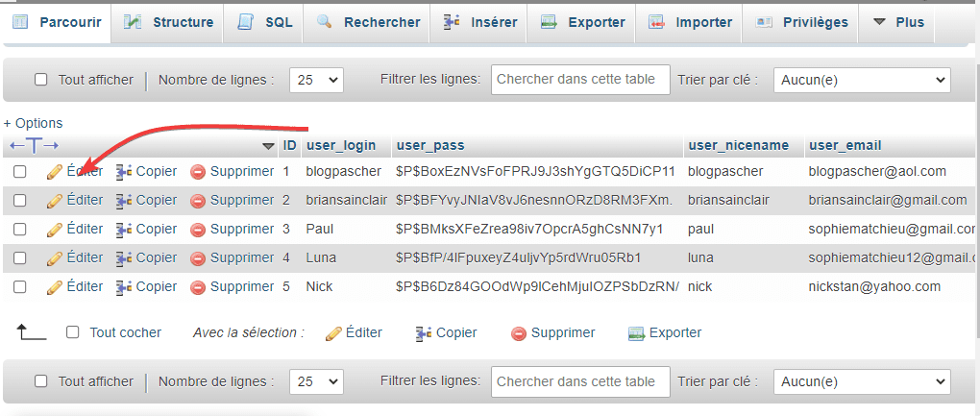Click the red delete icon for briansainclair
This screenshot has height=416, width=980.
[198, 201]
